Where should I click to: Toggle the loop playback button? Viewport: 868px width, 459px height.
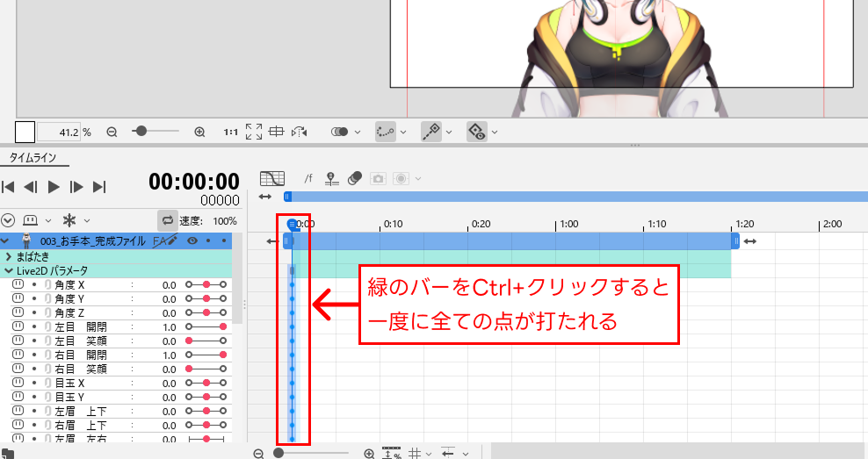(x=167, y=220)
